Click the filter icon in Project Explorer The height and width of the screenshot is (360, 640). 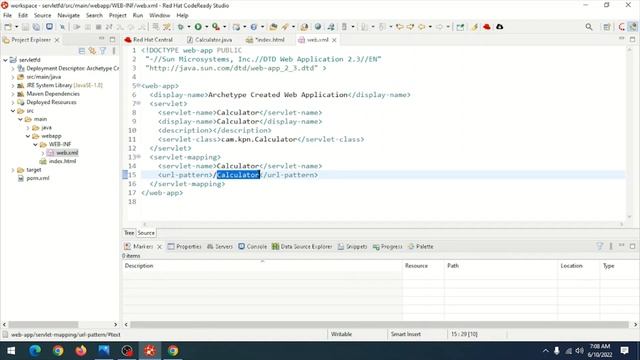pyautogui.click(x=103, y=51)
